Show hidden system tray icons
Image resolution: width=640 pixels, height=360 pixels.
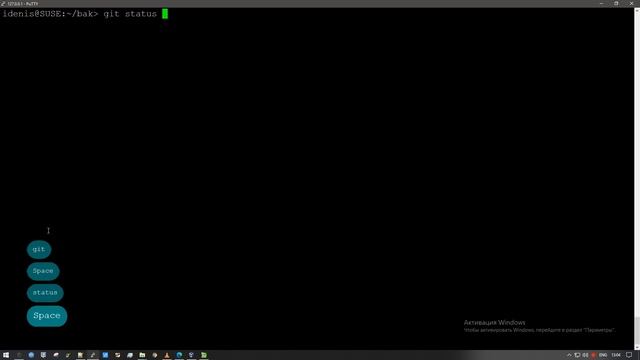click(x=569, y=355)
